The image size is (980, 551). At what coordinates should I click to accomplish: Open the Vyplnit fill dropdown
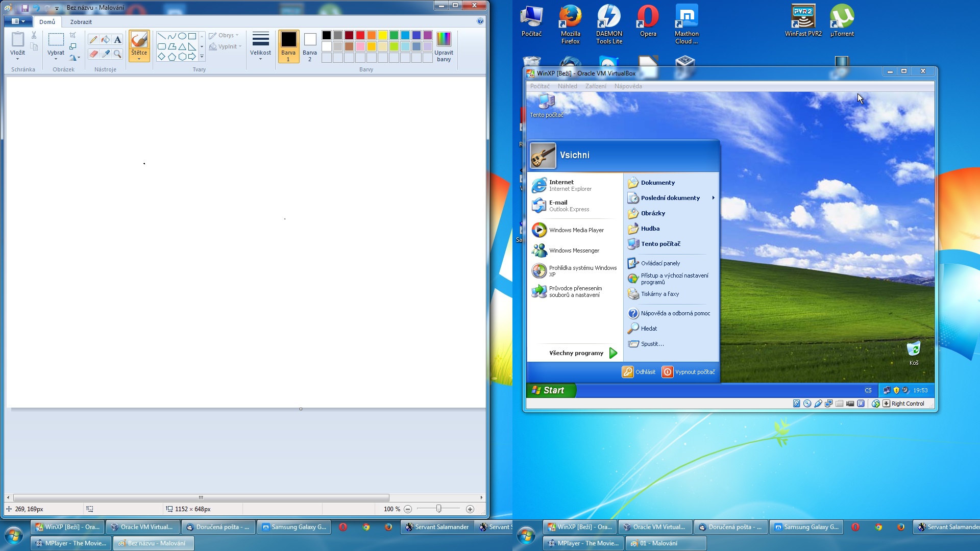coord(225,46)
